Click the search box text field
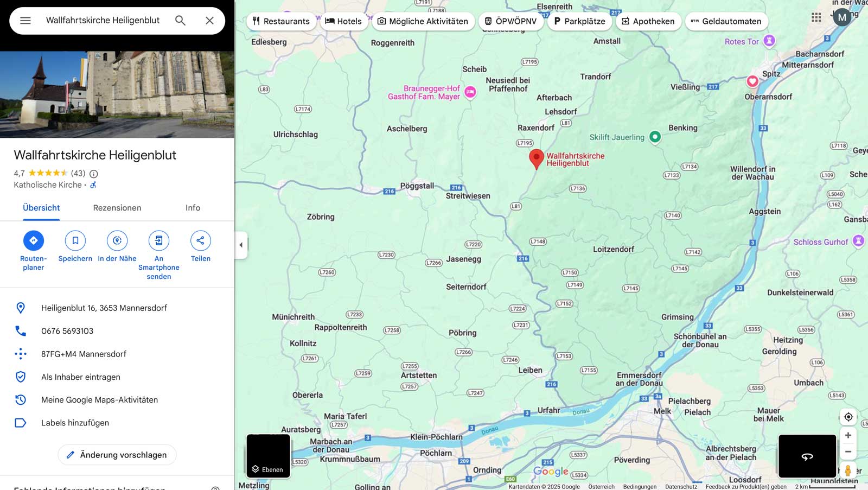 tap(103, 21)
